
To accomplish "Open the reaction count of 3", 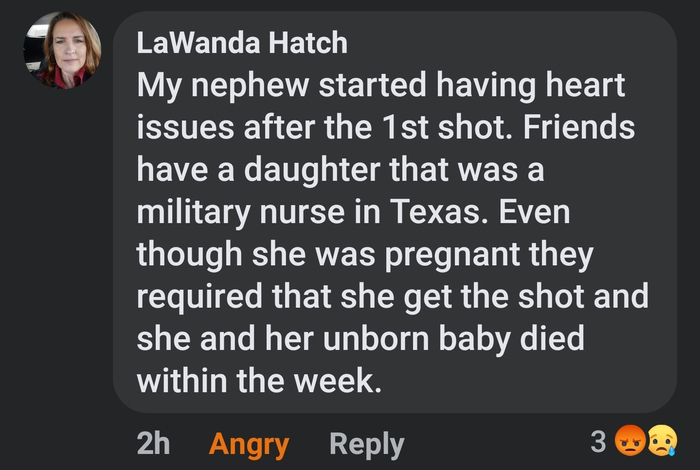I will click(x=598, y=441).
